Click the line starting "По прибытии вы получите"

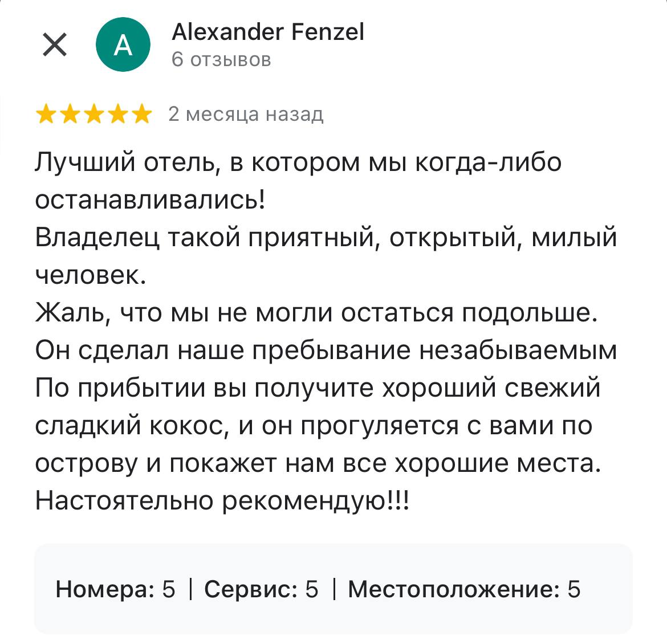click(318, 388)
